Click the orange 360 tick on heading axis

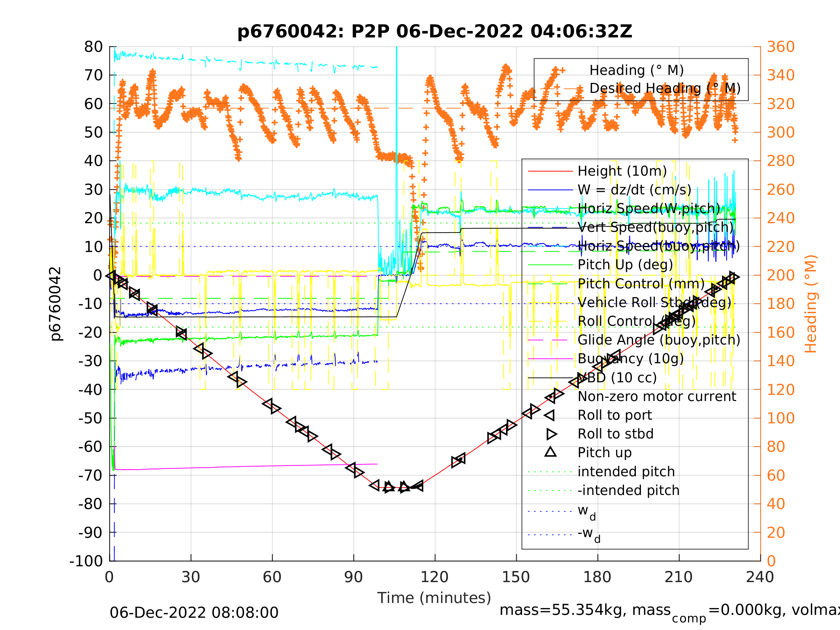tap(781, 47)
